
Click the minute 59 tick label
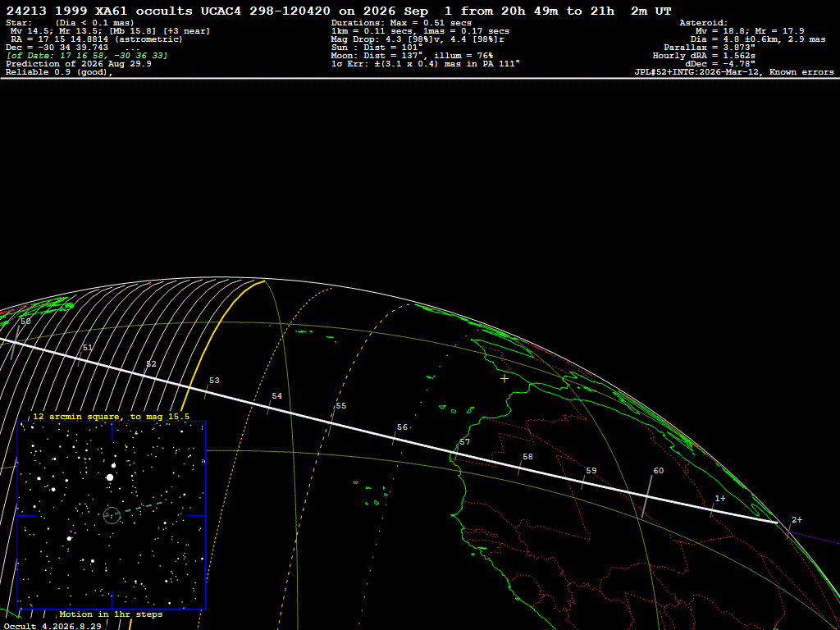591,470
